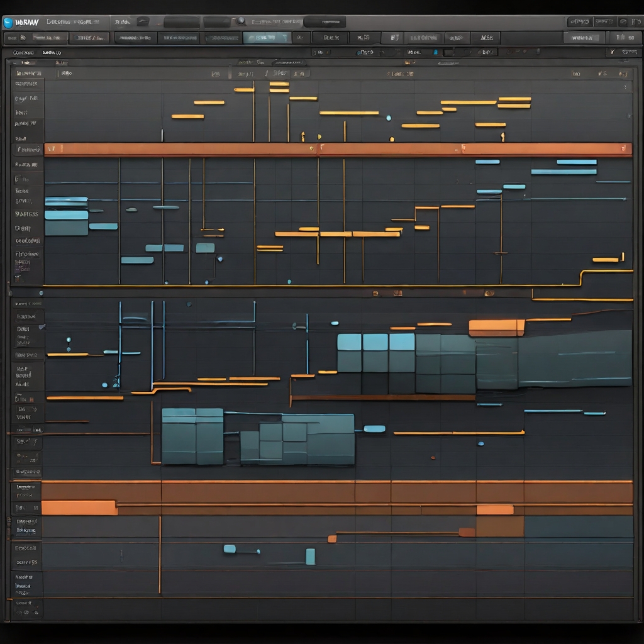Click the teal vertical clip in the lower lane
Viewport: 644px width, 644px height.
[311, 557]
